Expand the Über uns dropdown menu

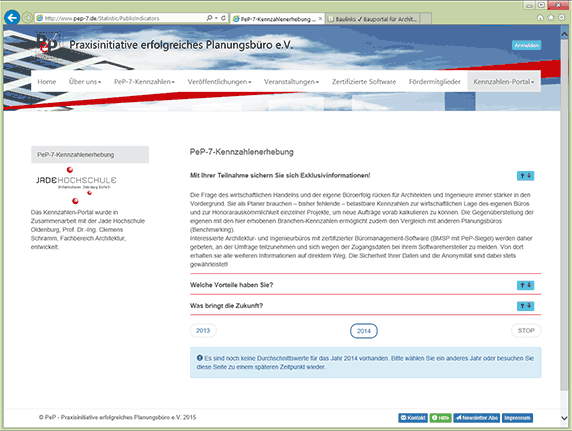click(x=85, y=82)
